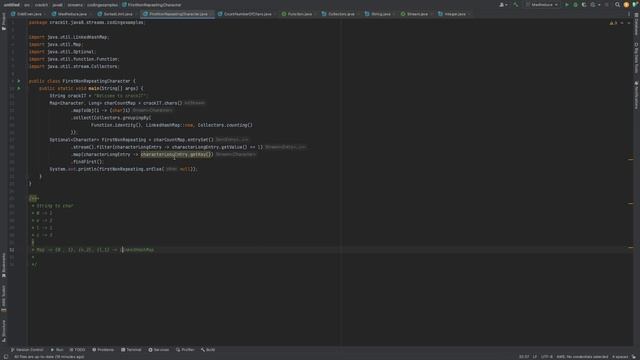Screen dimensions: 640x360
Task: Run with coverage icon in toolbar
Action: tap(584, 5)
